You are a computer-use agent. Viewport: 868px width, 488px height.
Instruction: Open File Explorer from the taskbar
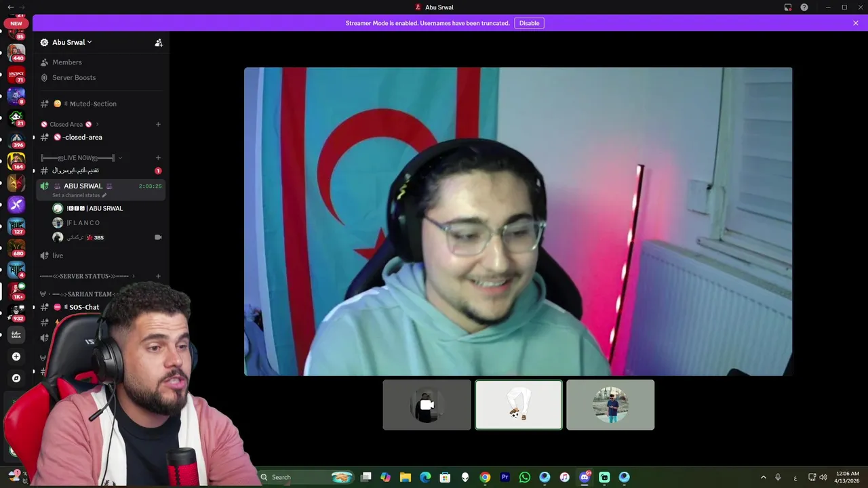point(405,477)
